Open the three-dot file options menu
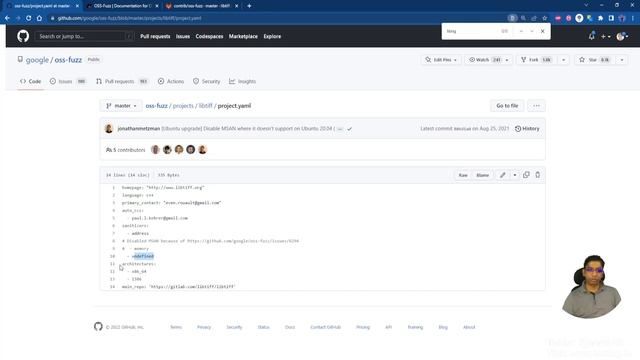The height and width of the screenshot is (360, 640). pos(536,106)
